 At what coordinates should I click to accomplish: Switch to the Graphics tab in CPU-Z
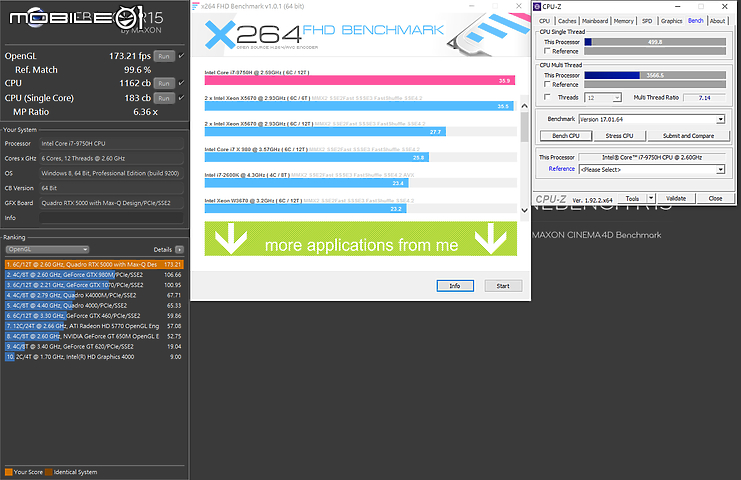click(672, 21)
